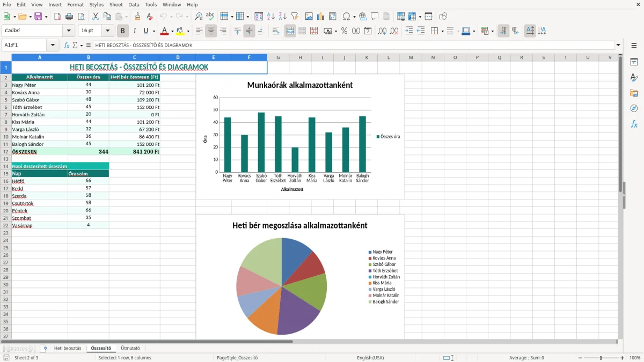The height and width of the screenshot is (362, 644).
Task: Open the Font Color dropdown arrow
Action: coord(172,31)
